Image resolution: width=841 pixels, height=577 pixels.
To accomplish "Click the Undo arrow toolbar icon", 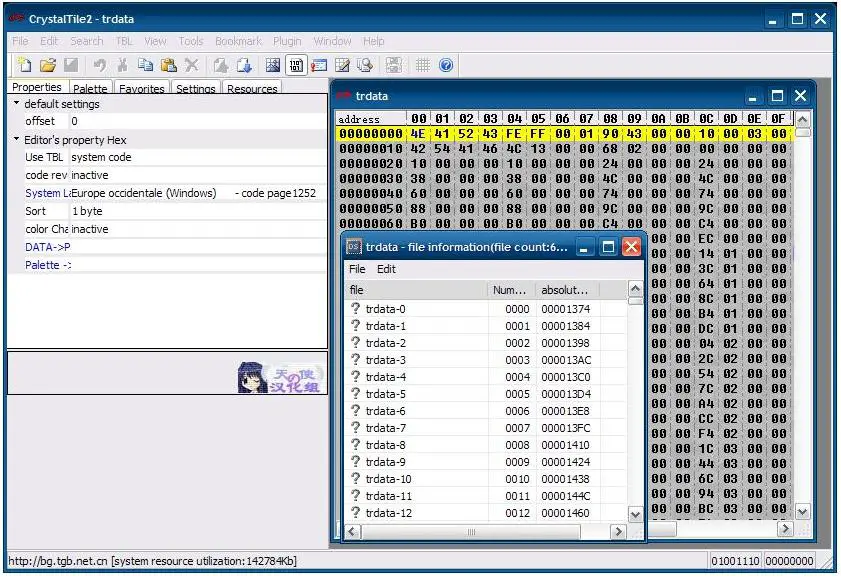I will pos(99,65).
